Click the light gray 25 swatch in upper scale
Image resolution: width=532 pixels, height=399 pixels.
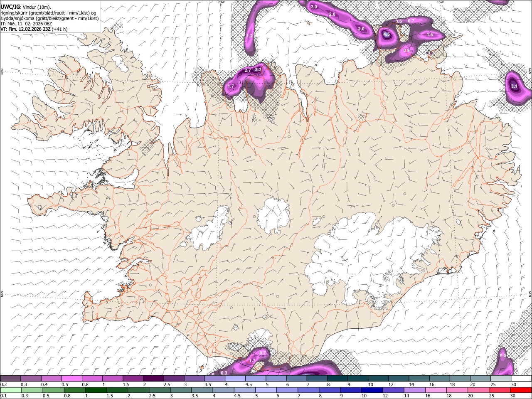pos(500,378)
